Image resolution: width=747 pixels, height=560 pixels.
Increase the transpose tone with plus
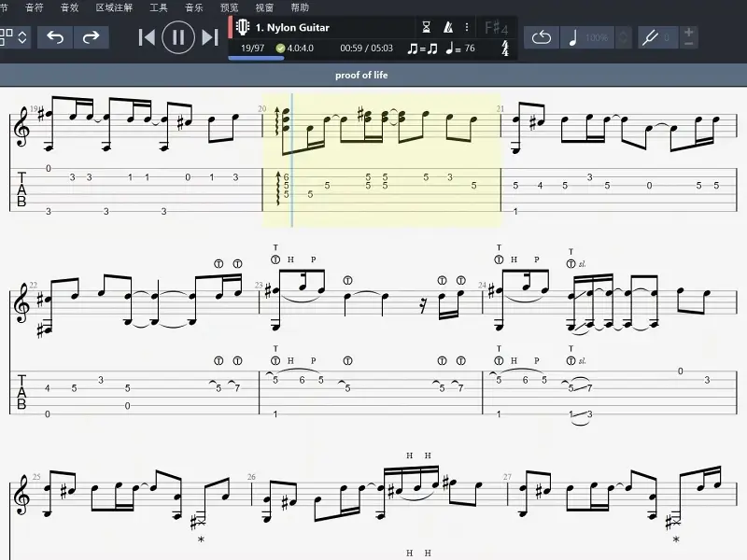pyautogui.click(x=688, y=32)
